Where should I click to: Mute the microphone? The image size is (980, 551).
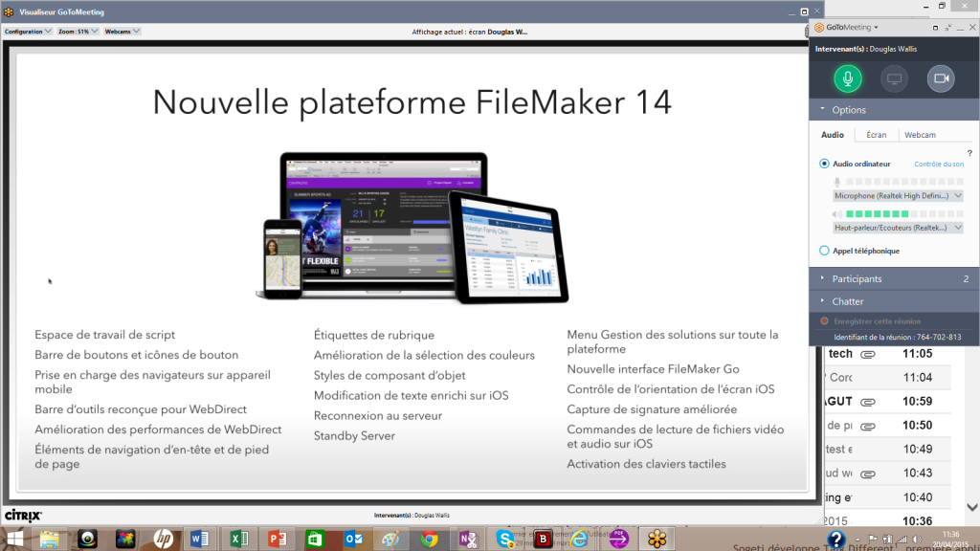(847, 78)
